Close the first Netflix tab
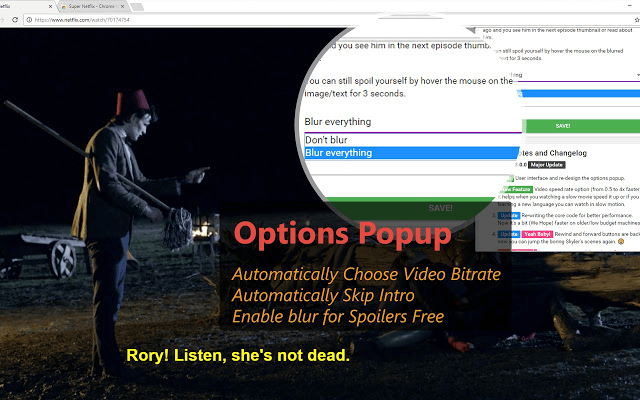 [51, 7]
